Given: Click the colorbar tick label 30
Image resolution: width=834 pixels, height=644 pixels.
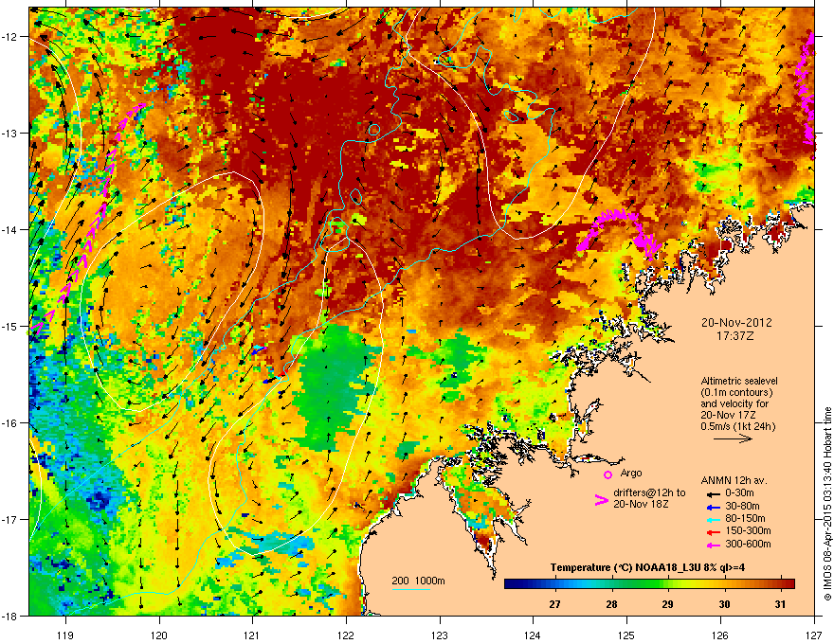Looking at the screenshot, I should click(724, 604).
